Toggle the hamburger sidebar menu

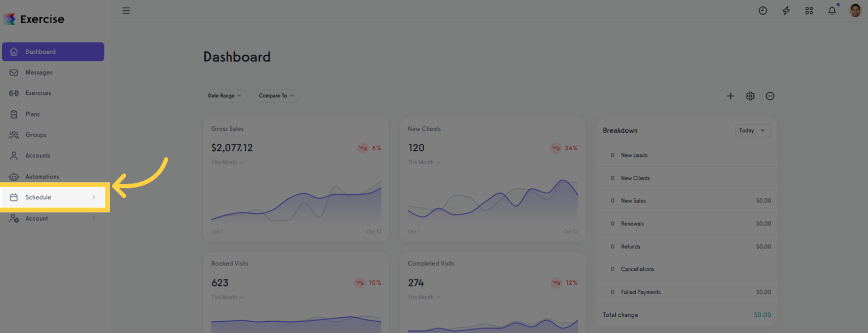[126, 10]
